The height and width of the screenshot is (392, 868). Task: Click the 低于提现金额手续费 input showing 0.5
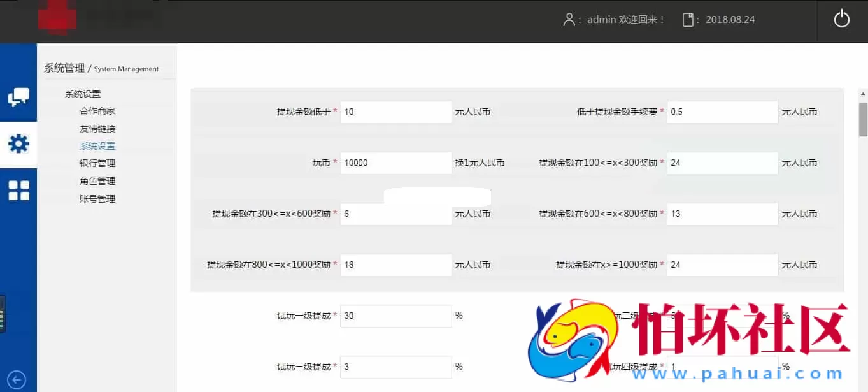(x=722, y=112)
